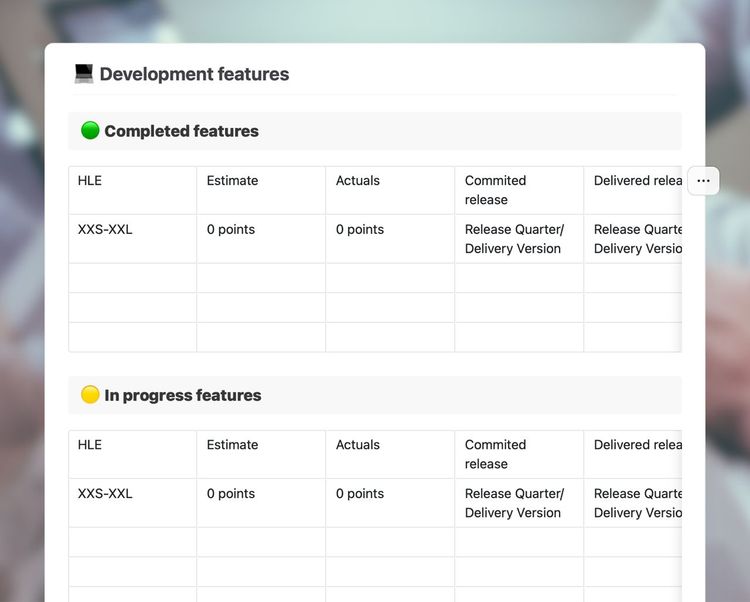Open the three-dot table options menu
Viewport: 750px width, 602px height.
[x=703, y=181]
